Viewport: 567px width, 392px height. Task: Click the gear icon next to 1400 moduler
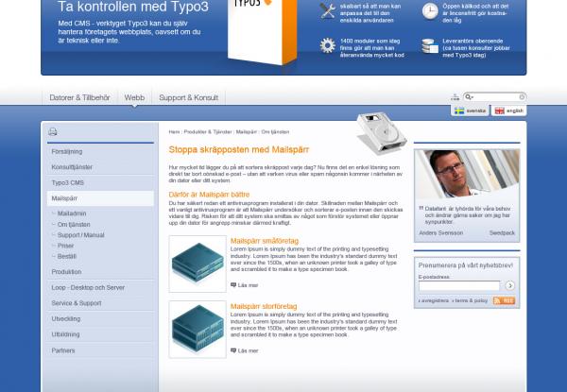click(328, 46)
